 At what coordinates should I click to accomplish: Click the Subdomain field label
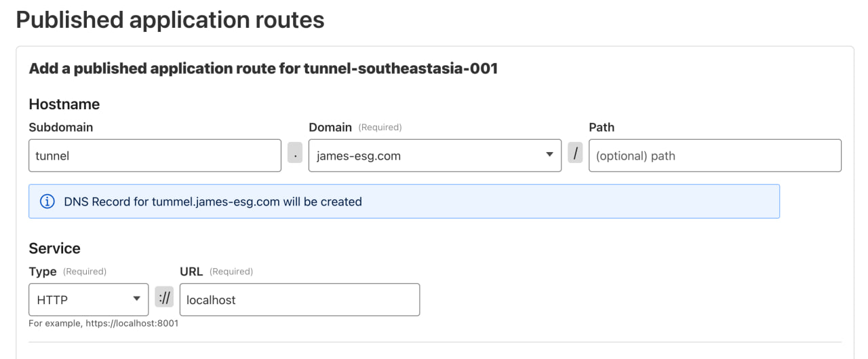(61, 127)
